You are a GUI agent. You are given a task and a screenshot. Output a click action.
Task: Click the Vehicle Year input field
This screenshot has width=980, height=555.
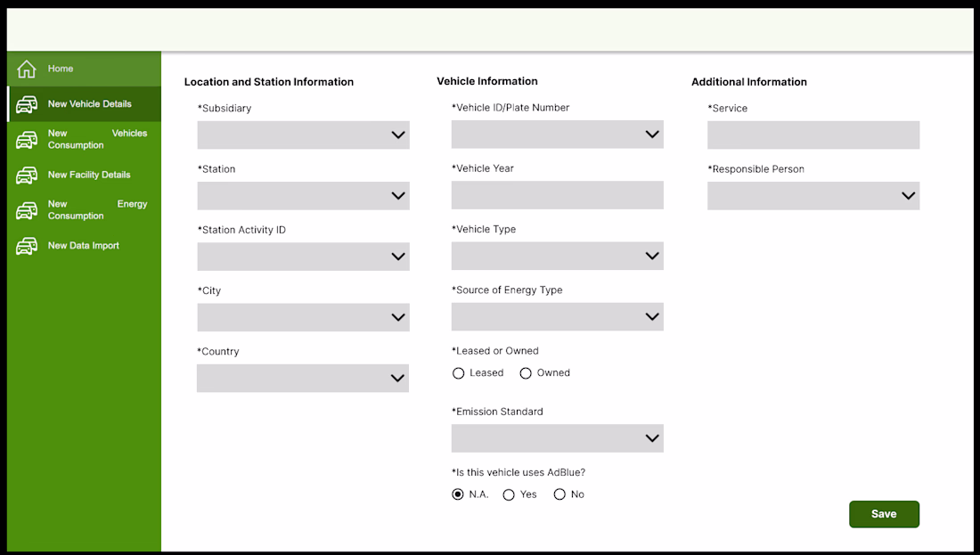tap(557, 196)
